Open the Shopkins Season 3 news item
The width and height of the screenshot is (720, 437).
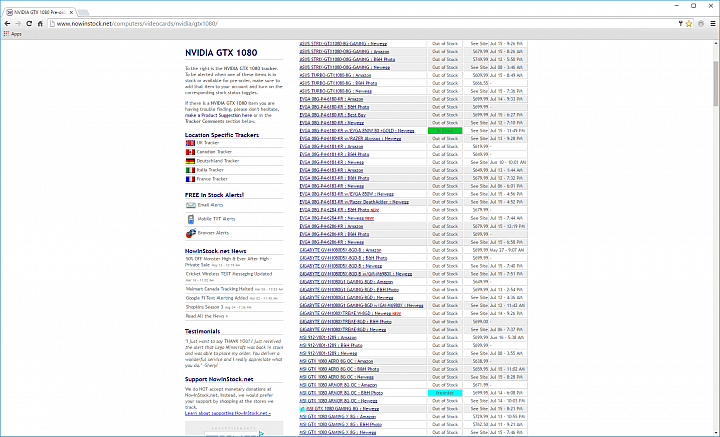[x=204, y=307]
